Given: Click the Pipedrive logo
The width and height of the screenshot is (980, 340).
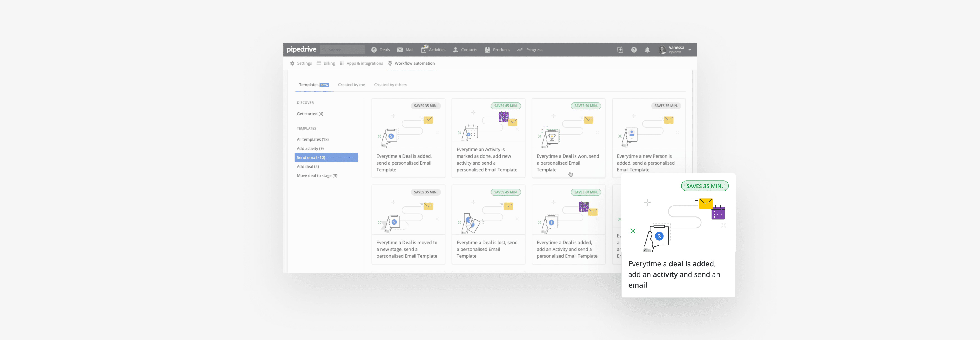Looking at the screenshot, I should pyautogui.click(x=301, y=49).
